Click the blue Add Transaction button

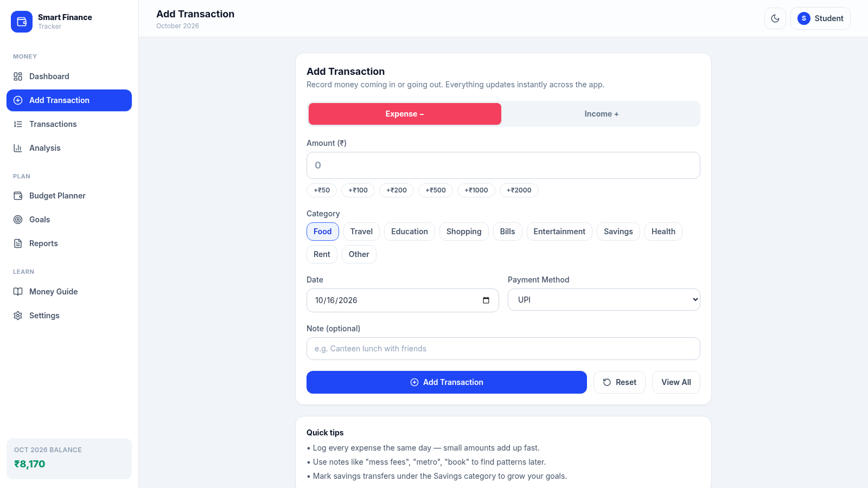pos(446,382)
